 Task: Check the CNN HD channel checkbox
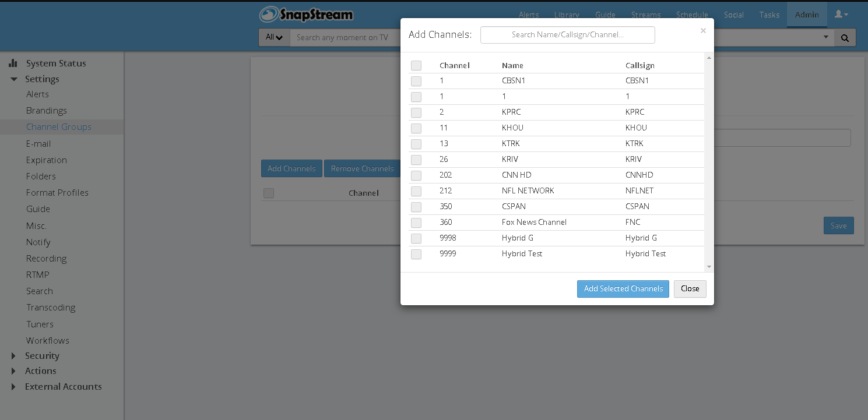coord(416,175)
